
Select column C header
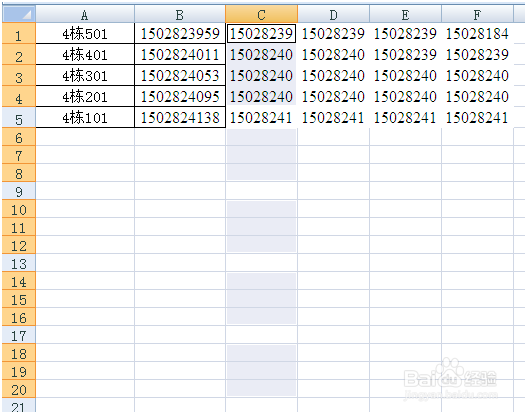(x=261, y=14)
